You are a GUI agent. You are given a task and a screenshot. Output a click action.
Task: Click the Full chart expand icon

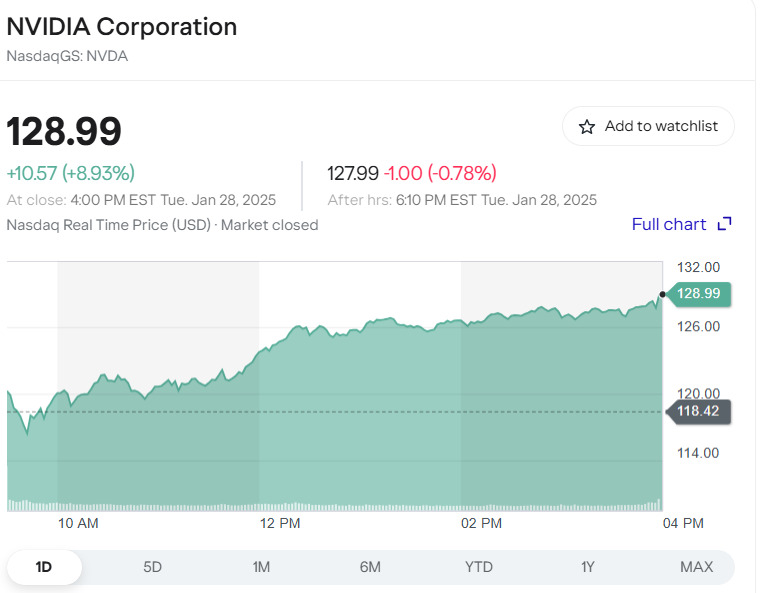[x=725, y=224]
